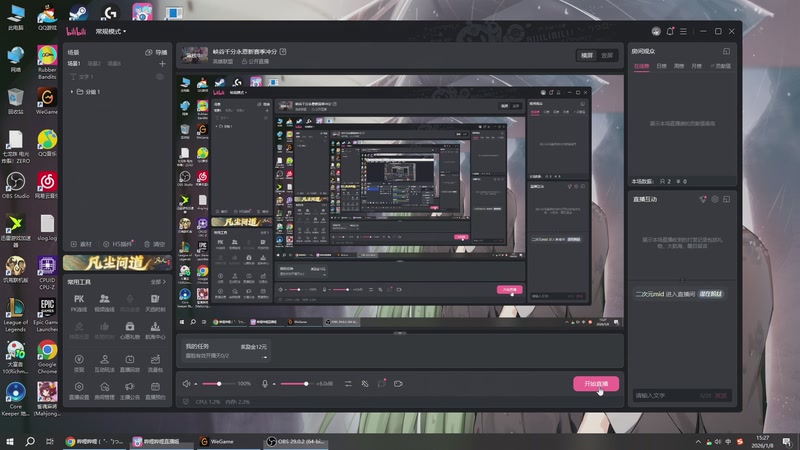Screen dimensions: 800x450
Task: Open the filter icon in 直播互动 panel
Action: 703,199
